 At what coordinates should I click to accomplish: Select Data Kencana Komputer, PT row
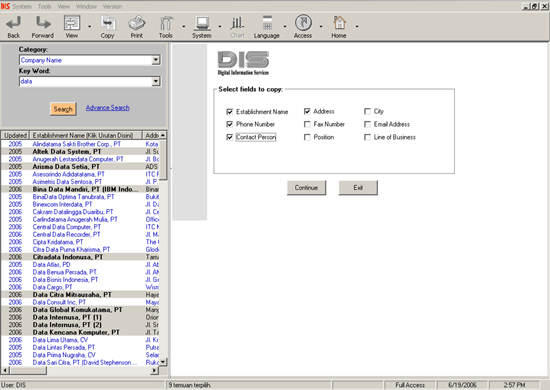click(80, 332)
